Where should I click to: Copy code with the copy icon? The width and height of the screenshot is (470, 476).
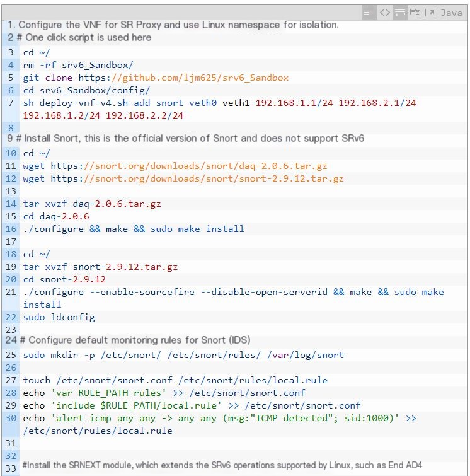415,13
